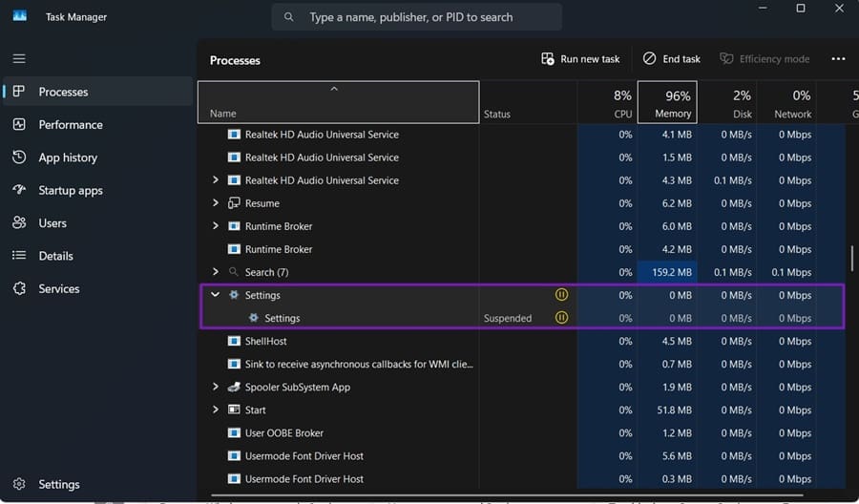The image size is (859, 504).
Task: Click the Suspended status text
Action: [508, 318]
